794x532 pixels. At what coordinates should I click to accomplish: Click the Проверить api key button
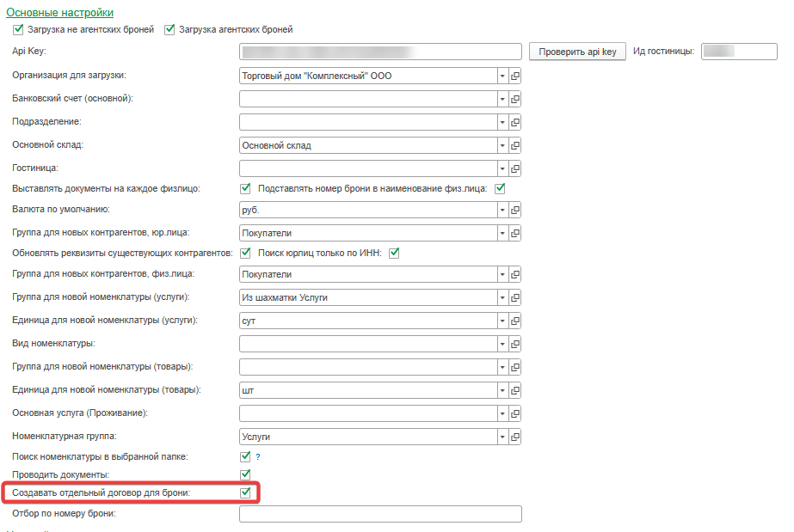(577, 52)
